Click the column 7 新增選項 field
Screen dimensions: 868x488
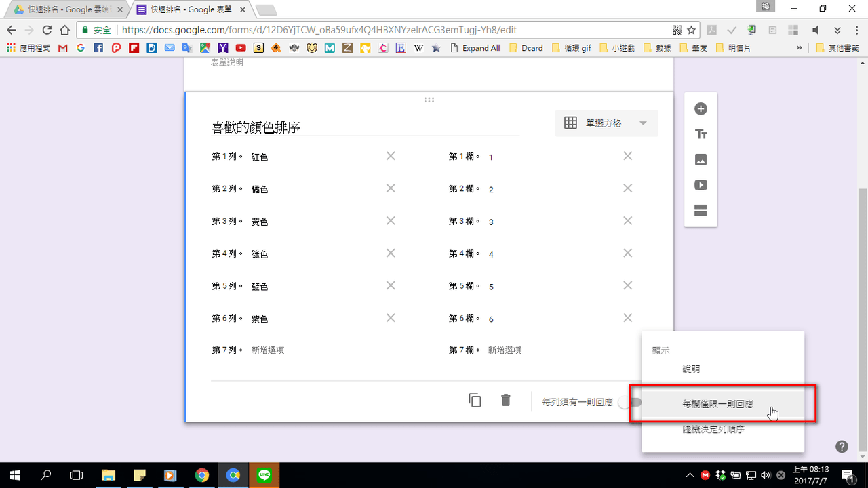(x=505, y=350)
